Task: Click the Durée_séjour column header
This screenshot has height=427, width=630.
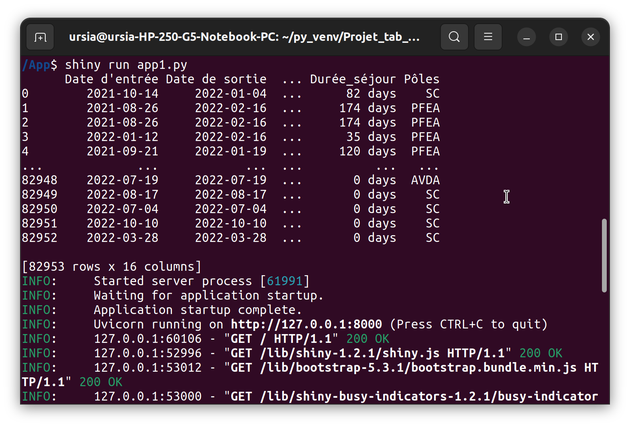Action: [x=353, y=79]
